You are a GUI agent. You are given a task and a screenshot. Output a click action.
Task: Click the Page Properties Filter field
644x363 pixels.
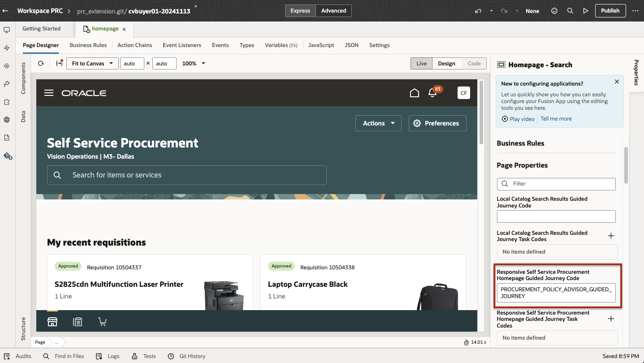tap(556, 184)
